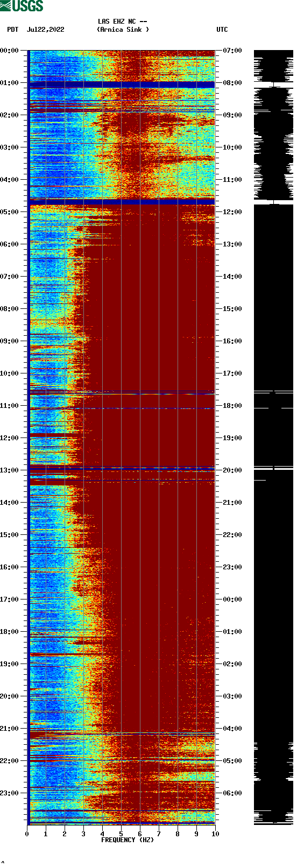Image resolution: width=297 pixels, height=868 pixels.
Task: Click the 18:00 UTC time label
Action: pyautogui.click(x=232, y=406)
